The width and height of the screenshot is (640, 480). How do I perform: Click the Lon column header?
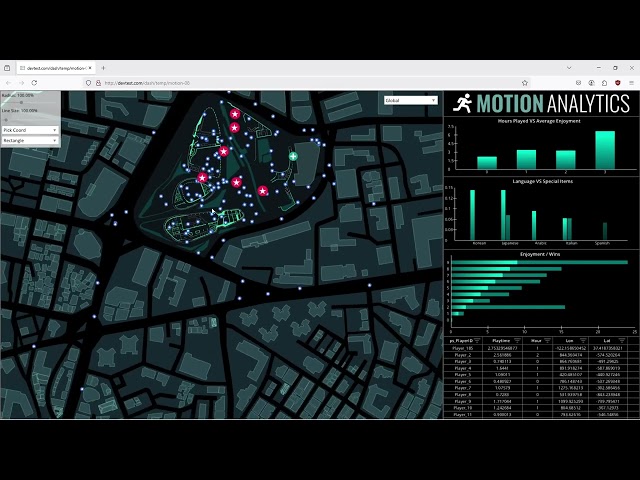click(x=569, y=340)
